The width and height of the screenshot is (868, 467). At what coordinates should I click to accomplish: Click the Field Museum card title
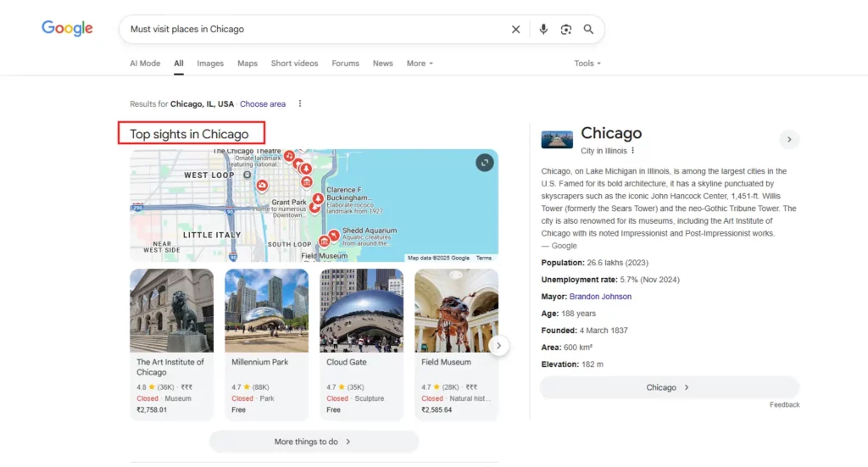coord(446,362)
